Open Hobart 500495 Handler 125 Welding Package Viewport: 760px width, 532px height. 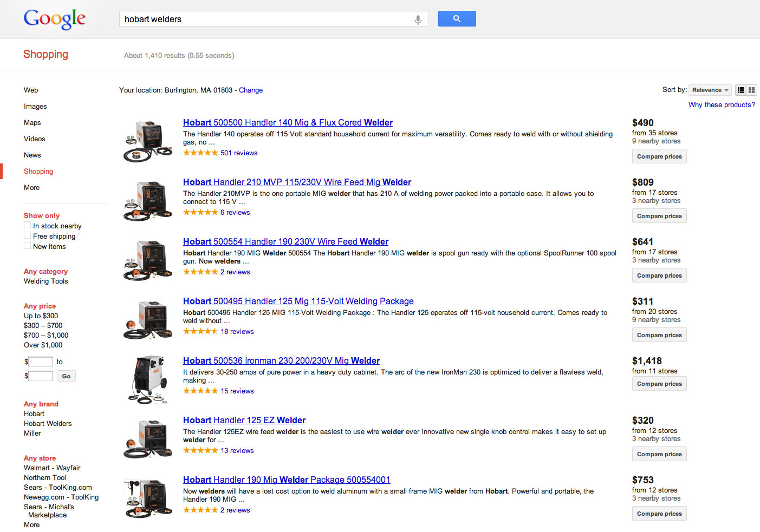coord(298,301)
